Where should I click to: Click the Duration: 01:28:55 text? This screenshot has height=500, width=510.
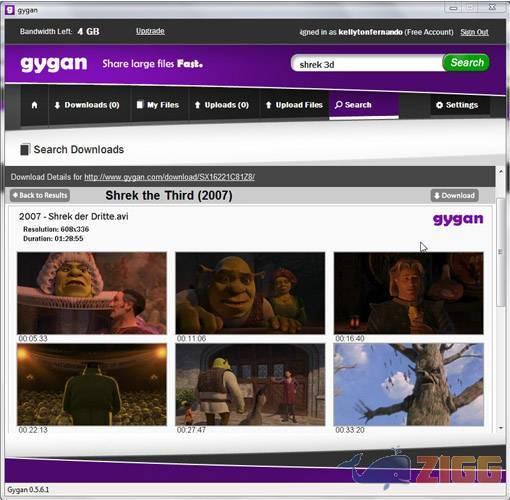(53, 238)
